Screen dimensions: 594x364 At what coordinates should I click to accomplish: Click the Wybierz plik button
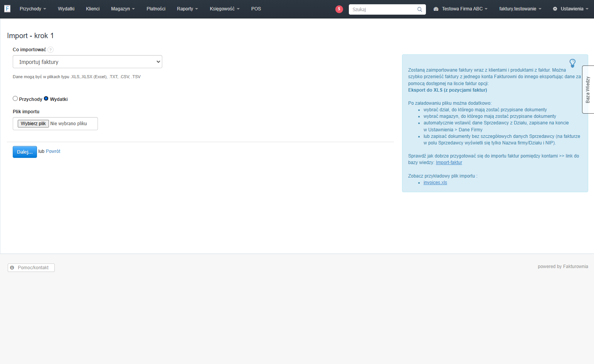pos(33,124)
